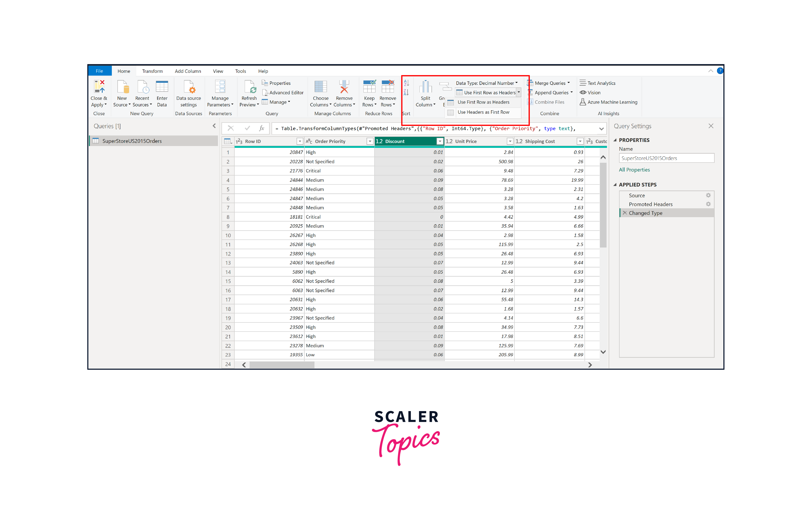This screenshot has width=812, height=515.
Task: Switch to the Transform ribbon tab
Action: [x=152, y=71]
